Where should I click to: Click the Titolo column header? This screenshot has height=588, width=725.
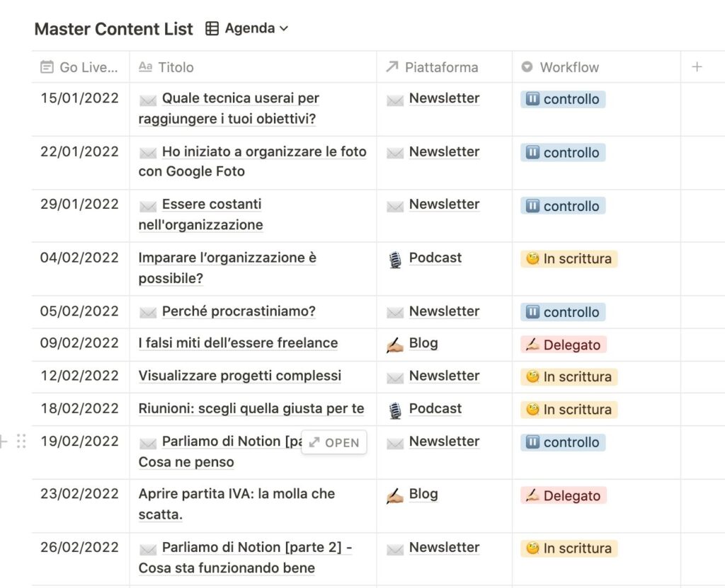176,67
